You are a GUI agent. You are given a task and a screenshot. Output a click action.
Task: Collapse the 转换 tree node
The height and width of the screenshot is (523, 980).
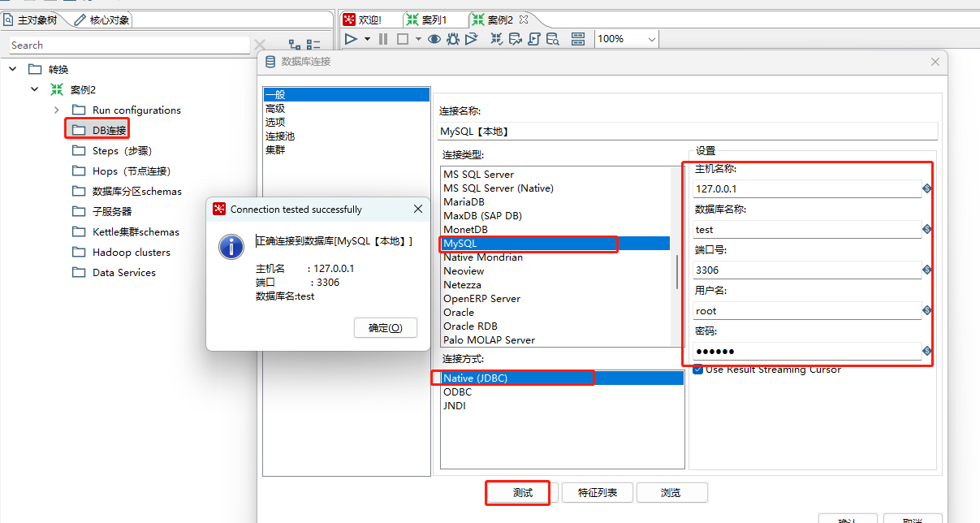[x=13, y=69]
